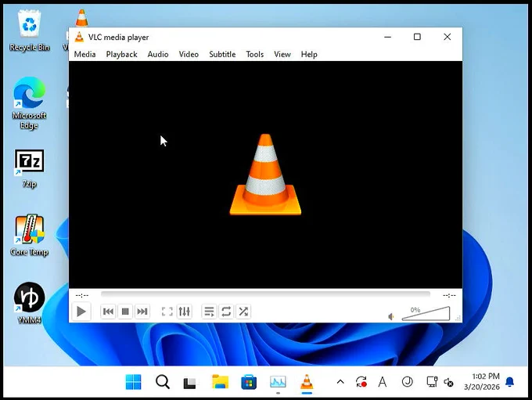This screenshot has height=400, width=532.
Task: Open the Subtitle menu
Action: (222, 54)
